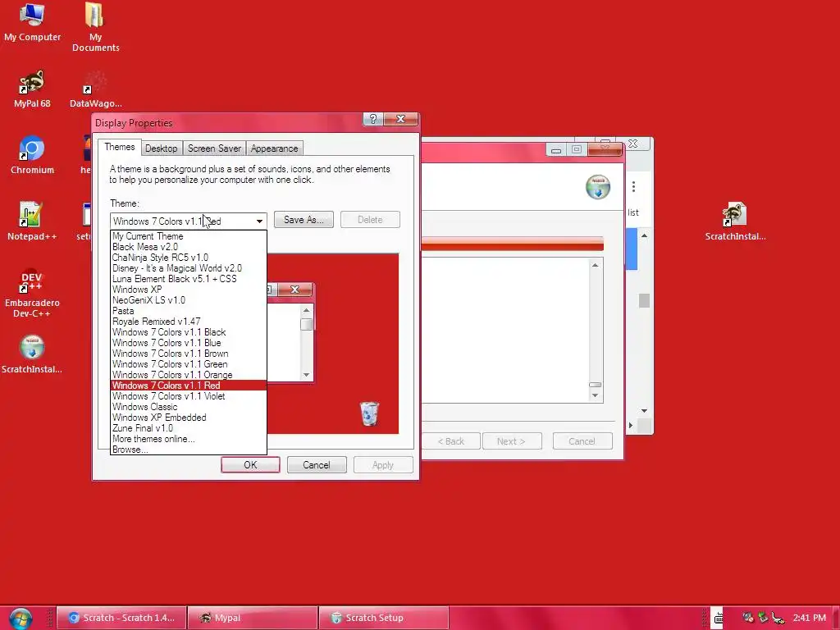The height and width of the screenshot is (630, 840).
Task: Click the keyboard icon in the system tray
Action: click(x=718, y=619)
